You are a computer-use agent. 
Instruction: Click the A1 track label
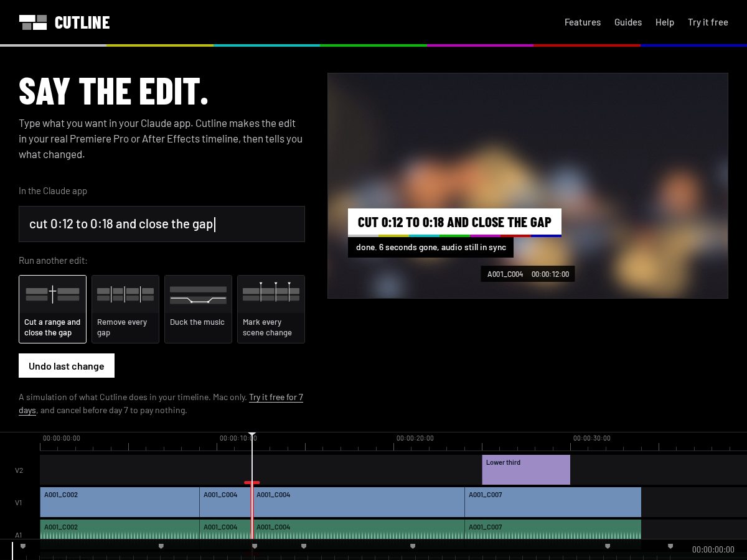[19, 535]
